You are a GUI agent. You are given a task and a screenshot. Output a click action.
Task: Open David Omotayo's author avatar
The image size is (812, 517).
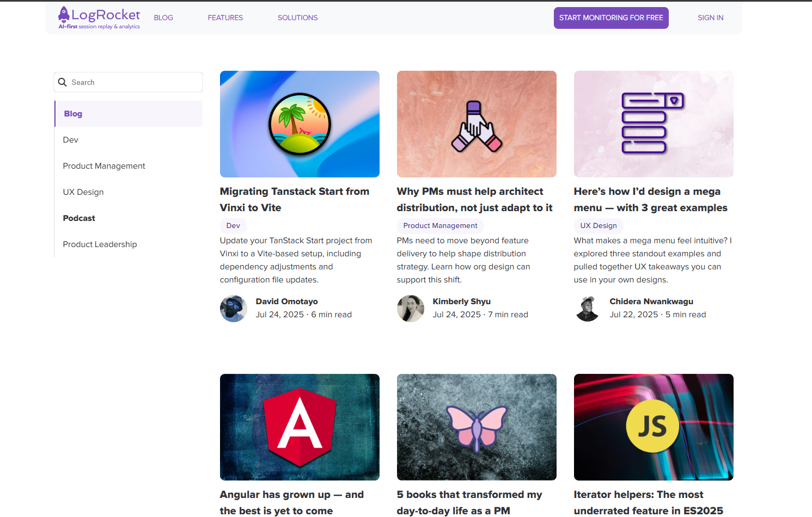click(234, 309)
